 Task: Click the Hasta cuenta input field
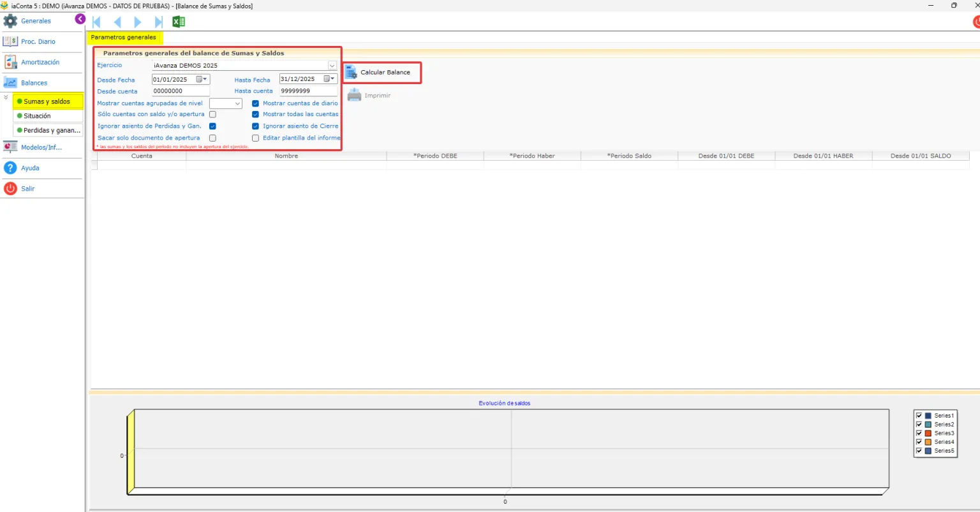[x=308, y=91]
